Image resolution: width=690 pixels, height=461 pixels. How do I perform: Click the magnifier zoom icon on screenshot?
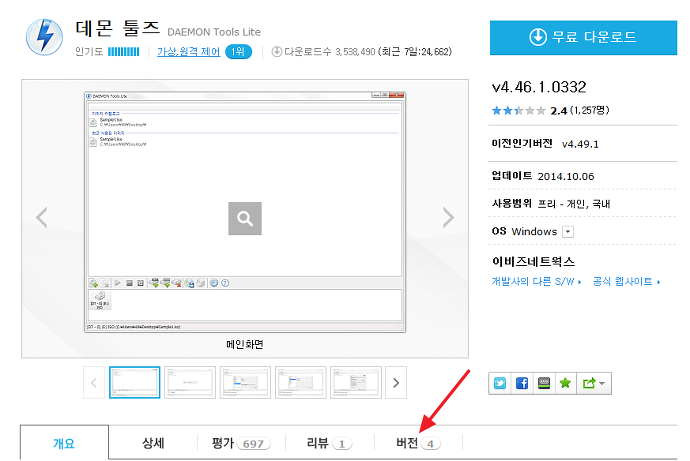(245, 218)
